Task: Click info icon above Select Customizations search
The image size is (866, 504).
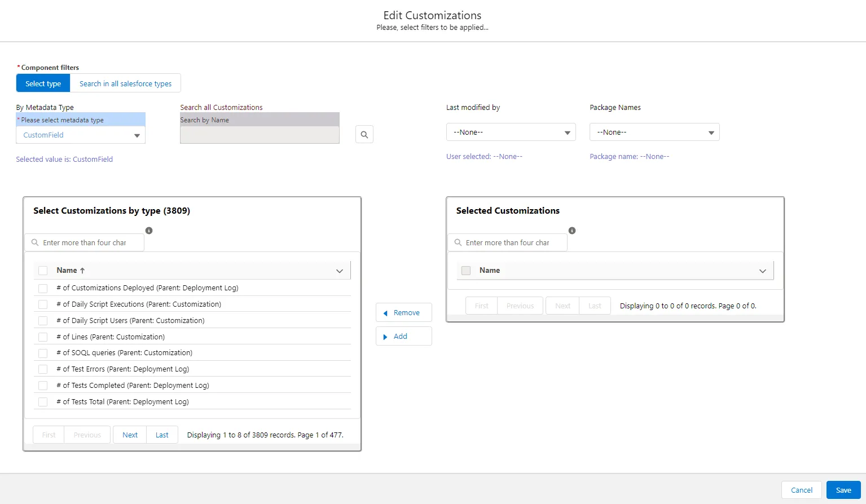Action: [x=149, y=231]
